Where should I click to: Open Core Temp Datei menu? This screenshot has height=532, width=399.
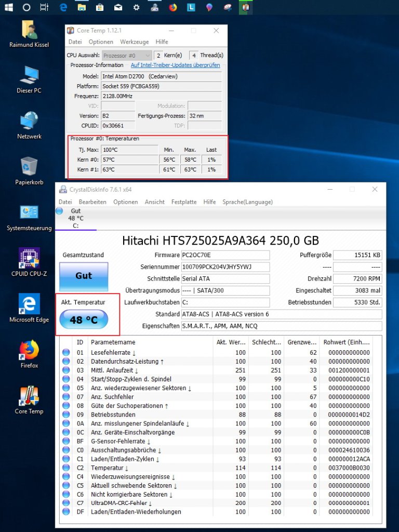75,42
